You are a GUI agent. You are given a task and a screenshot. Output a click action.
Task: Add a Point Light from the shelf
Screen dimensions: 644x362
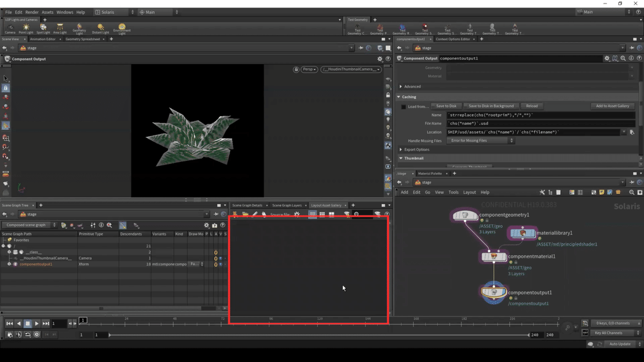[x=26, y=28]
